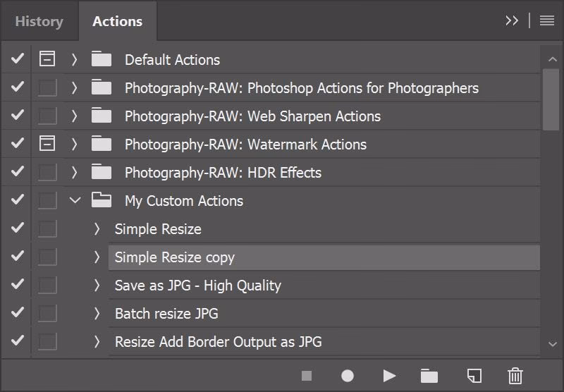Select the Simple Resize copy action
Viewport: 564px width, 392px height.
point(324,257)
